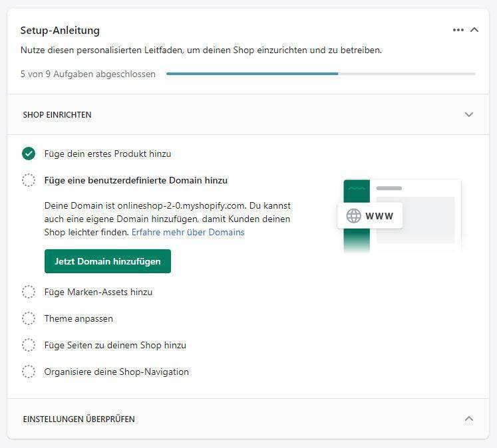Expand the SHOP EINRICHTEN section chevron
The width and height of the screenshot is (497, 448).
point(469,114)
